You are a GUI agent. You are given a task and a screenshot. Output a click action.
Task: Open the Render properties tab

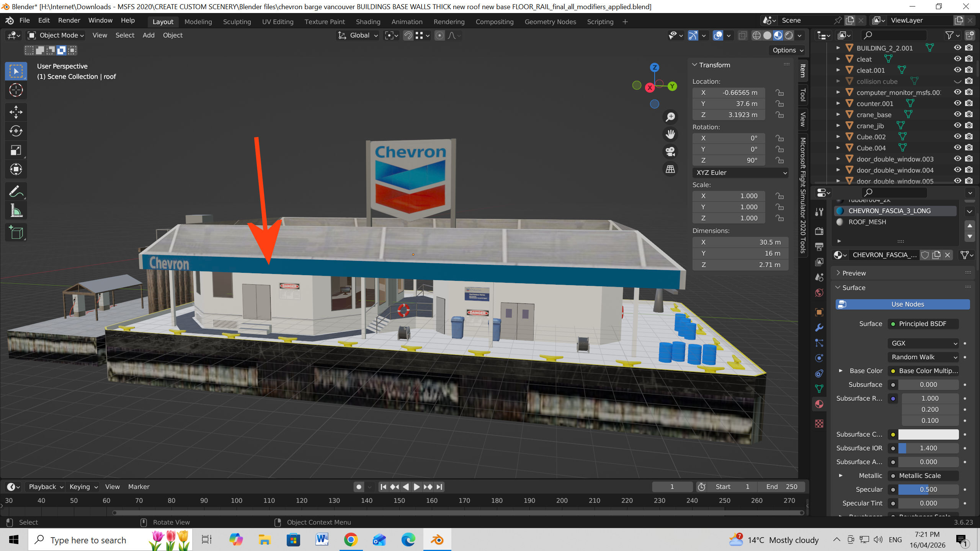(x=819, y=231)
